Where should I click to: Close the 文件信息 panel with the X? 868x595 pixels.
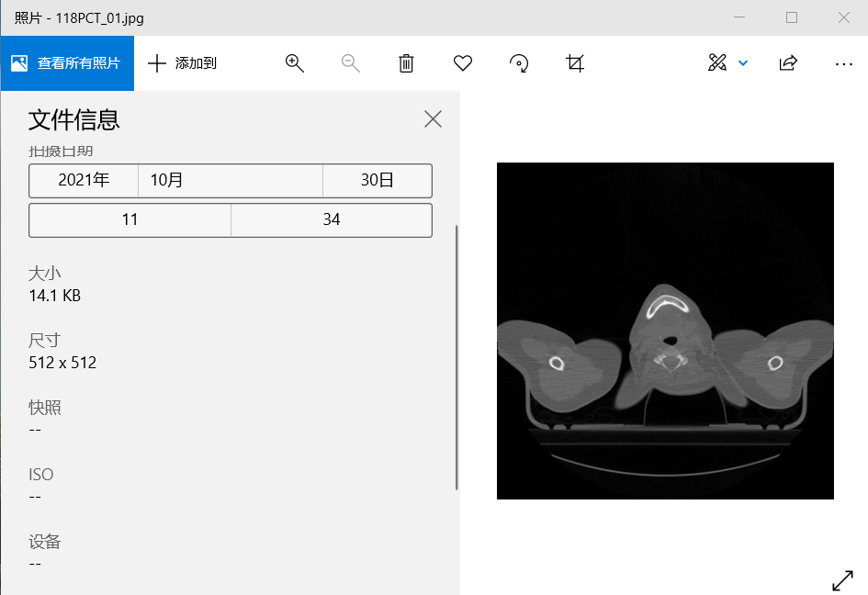tap(433, 118)
